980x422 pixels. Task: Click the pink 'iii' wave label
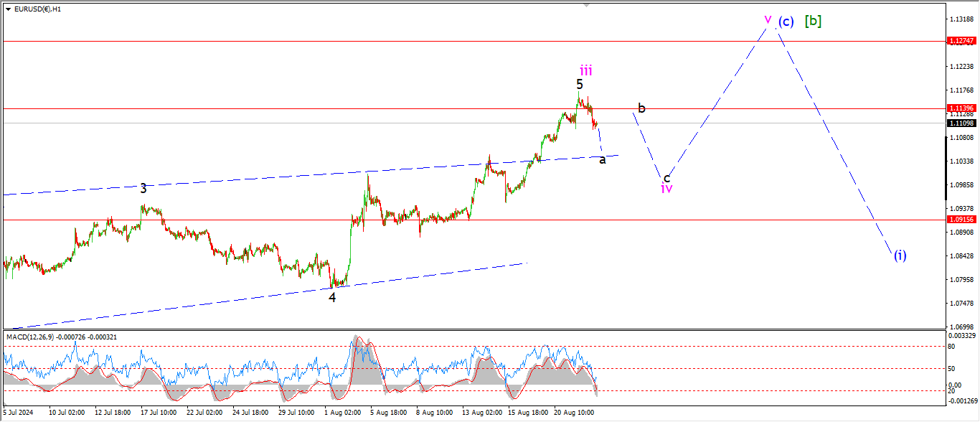(586, 70)
